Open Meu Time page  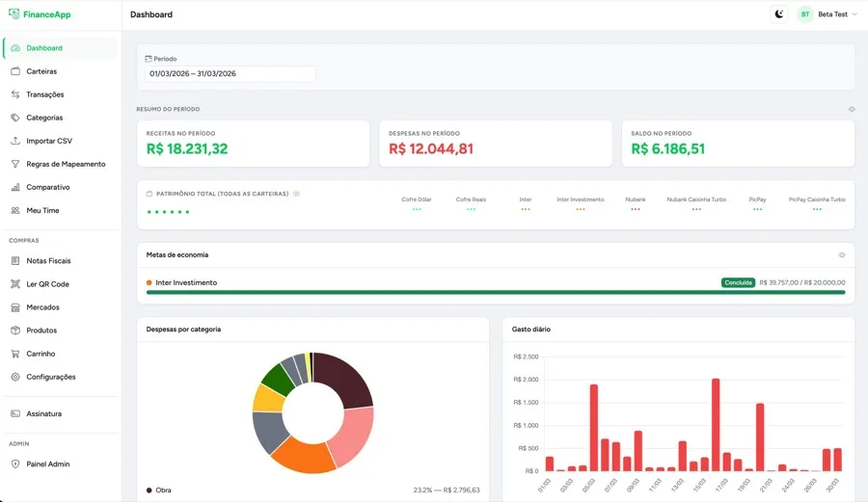[61, 211]
